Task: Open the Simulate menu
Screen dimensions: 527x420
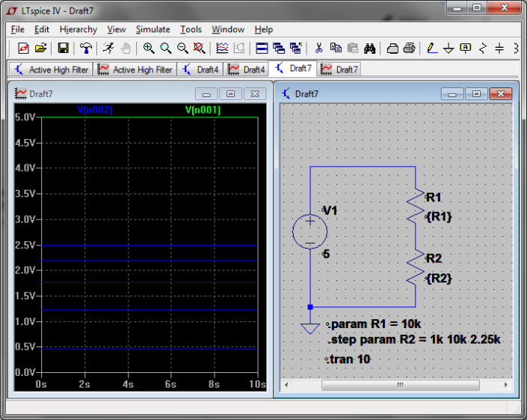Action: [x=152, y=29]
